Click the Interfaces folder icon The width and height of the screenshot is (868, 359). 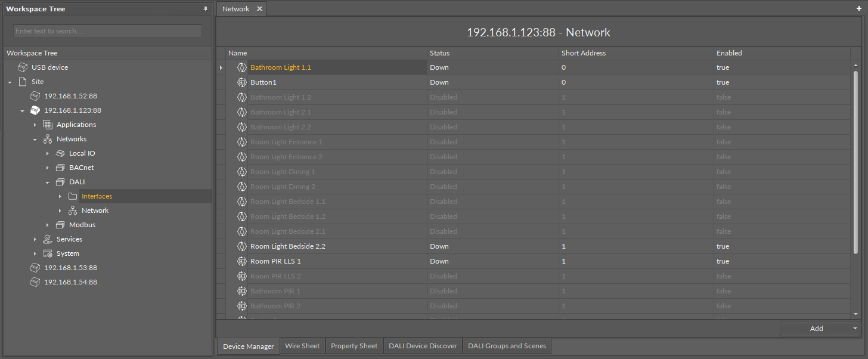(73, 196)
